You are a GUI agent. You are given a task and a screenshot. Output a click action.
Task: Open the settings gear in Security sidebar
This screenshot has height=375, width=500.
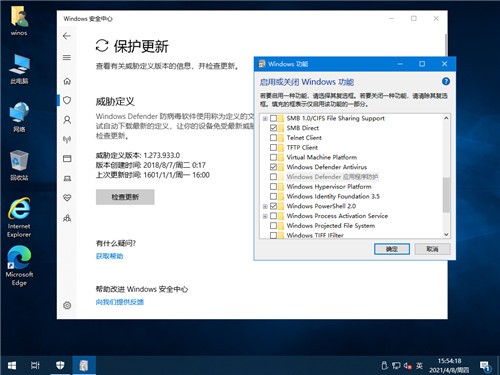coord(67,305)
